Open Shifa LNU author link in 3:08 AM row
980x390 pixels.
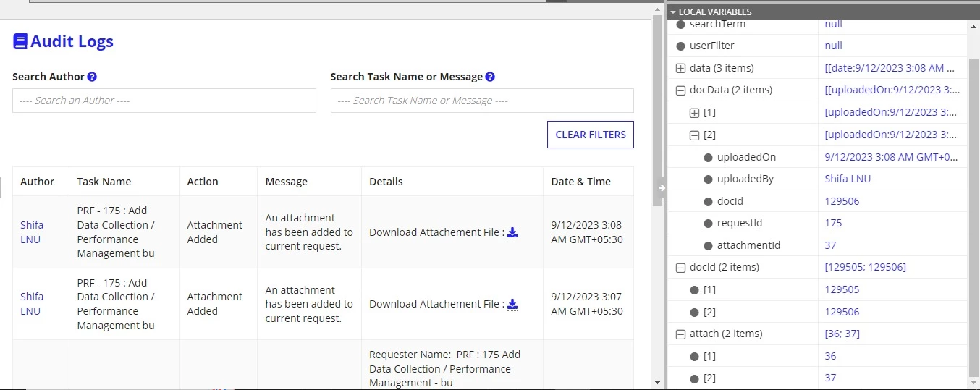coord(32,232)
